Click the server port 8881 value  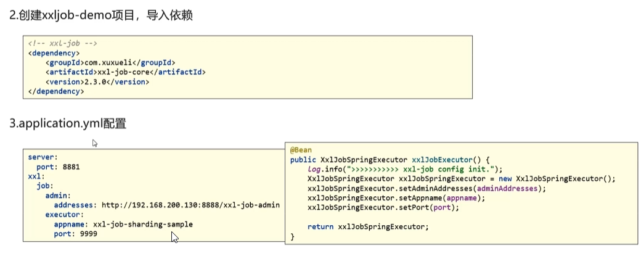[x=71, y=167]
